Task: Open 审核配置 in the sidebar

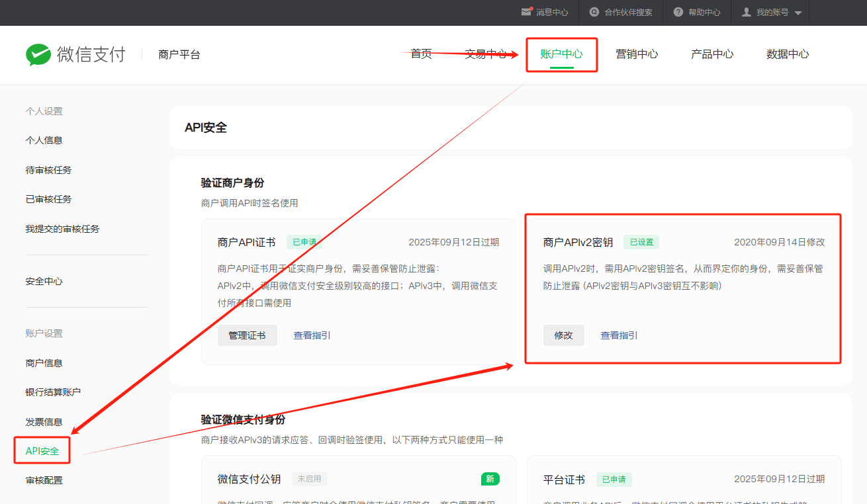Action: tap(44, 480)
